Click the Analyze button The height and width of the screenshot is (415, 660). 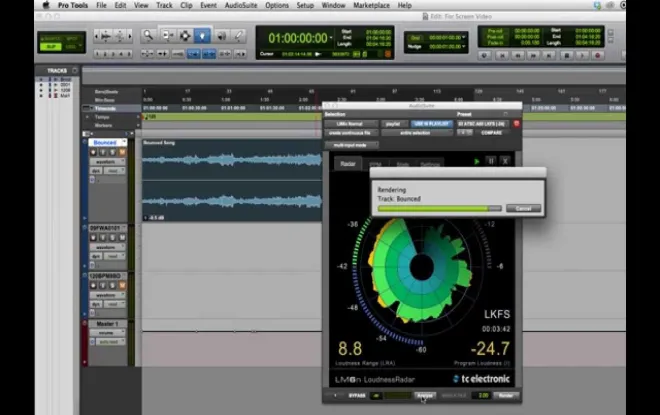tap(425, 396)
